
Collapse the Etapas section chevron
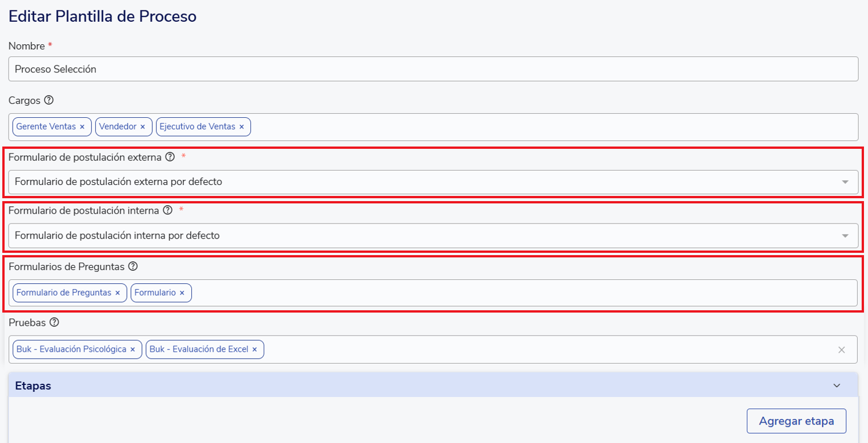pos(837,386)
